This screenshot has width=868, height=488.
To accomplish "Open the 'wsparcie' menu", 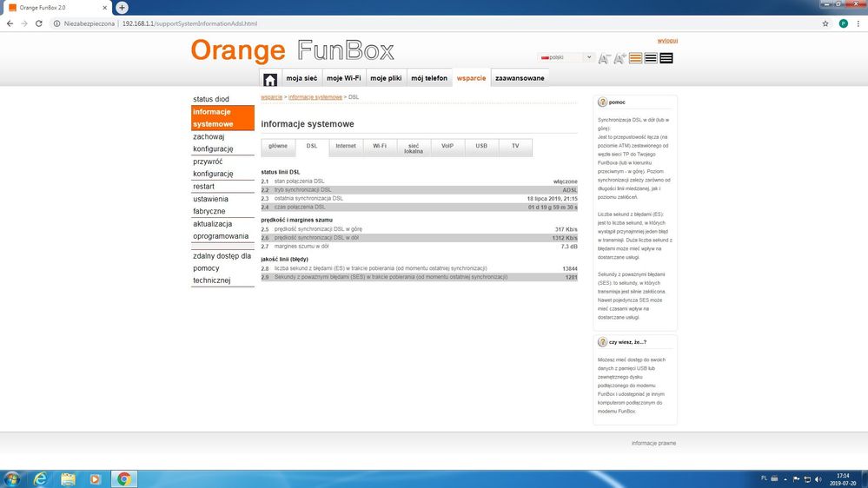I will click(471, 78).
